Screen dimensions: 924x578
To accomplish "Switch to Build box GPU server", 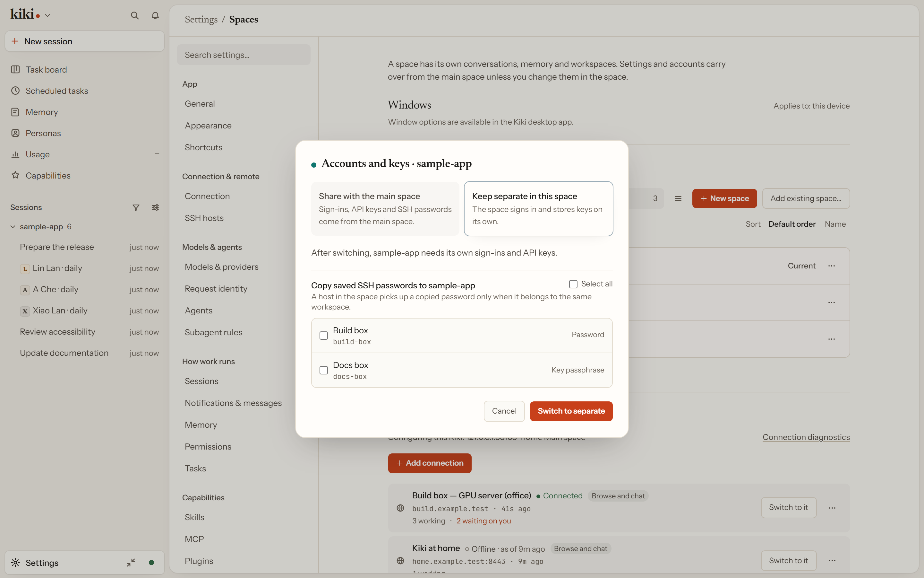I will tap(789, 507).
